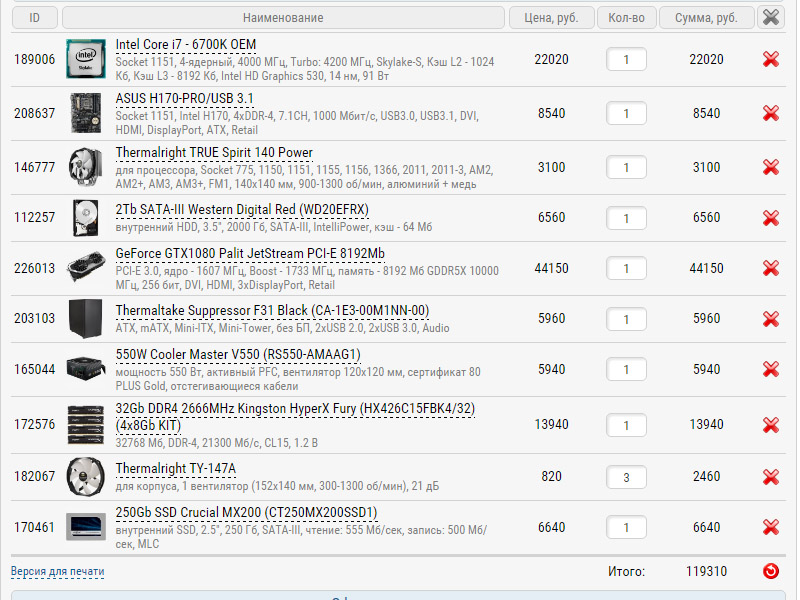Remove Kingston HyperX Fury RAM kit
Viewport: 800px width, 600px height.
pos(770,425)
